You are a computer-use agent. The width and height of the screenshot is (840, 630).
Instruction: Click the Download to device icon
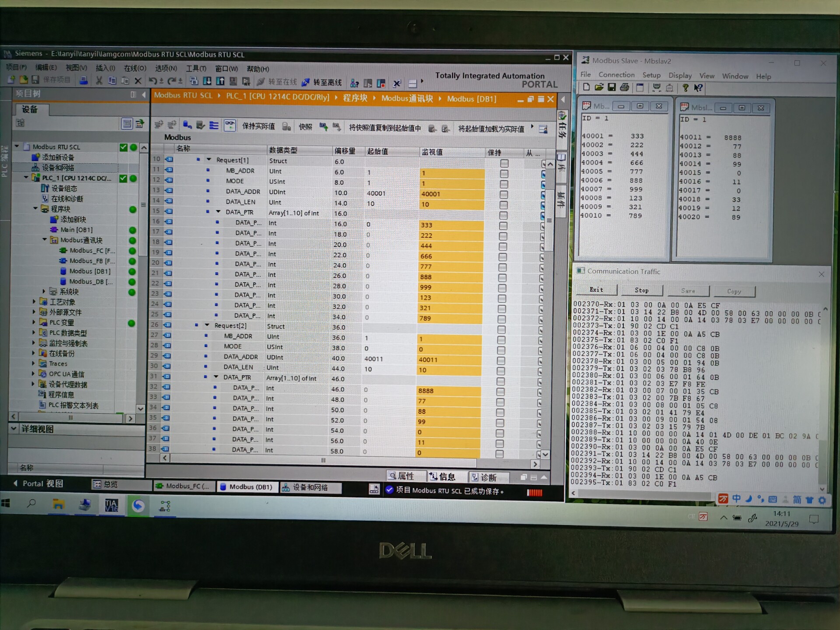(207, 81)
